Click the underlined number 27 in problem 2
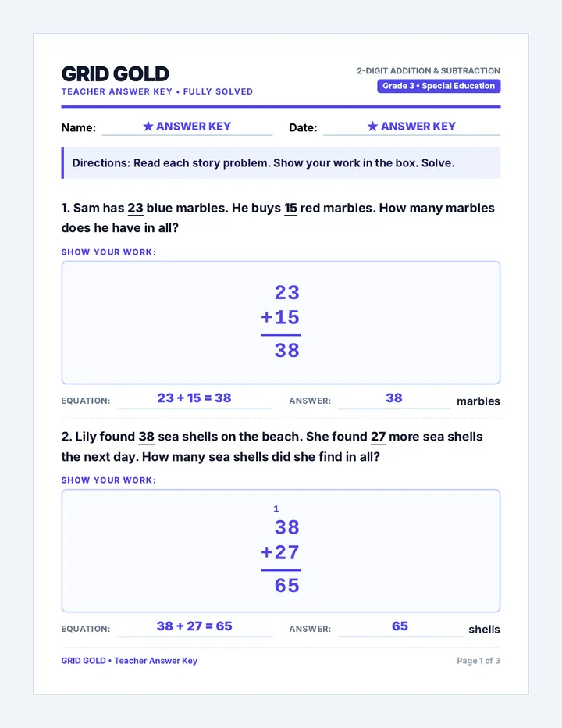Image resolution: width=562 pixels, height=728 pixels. coord(379,437)
